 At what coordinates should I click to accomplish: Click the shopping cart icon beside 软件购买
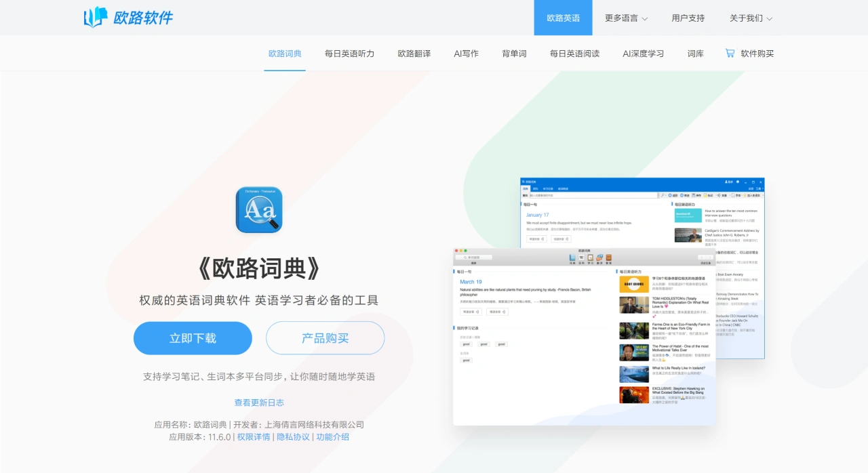730,53
